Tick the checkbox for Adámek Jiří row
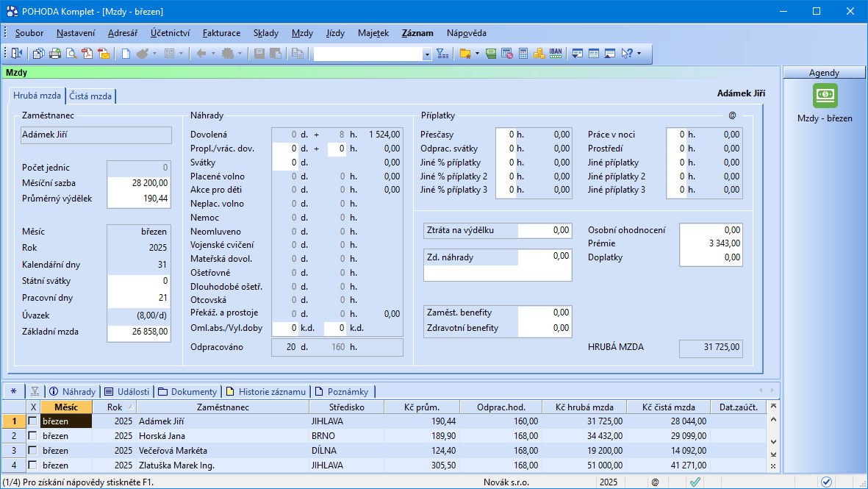 tap(32, 421)
